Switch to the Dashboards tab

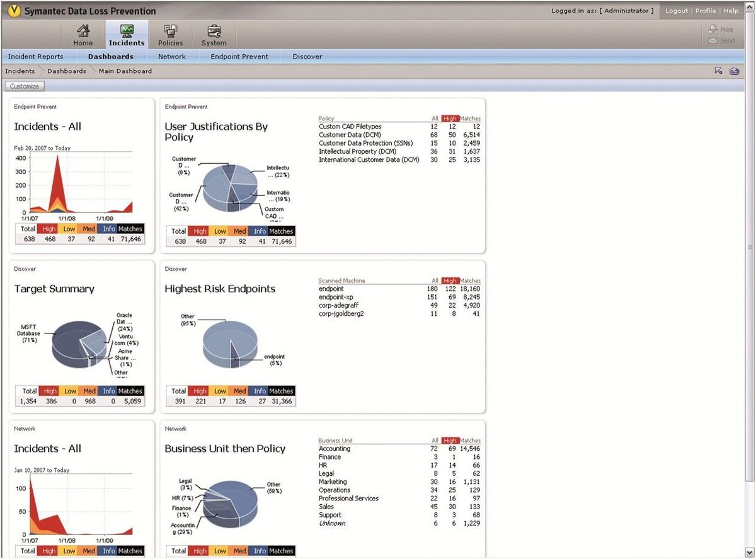(x=111, y=57)
